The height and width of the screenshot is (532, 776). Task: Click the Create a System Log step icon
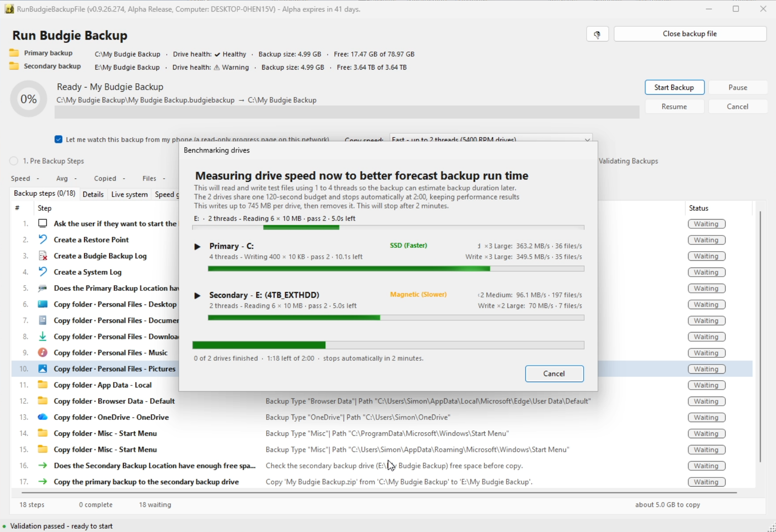point(43,272)
